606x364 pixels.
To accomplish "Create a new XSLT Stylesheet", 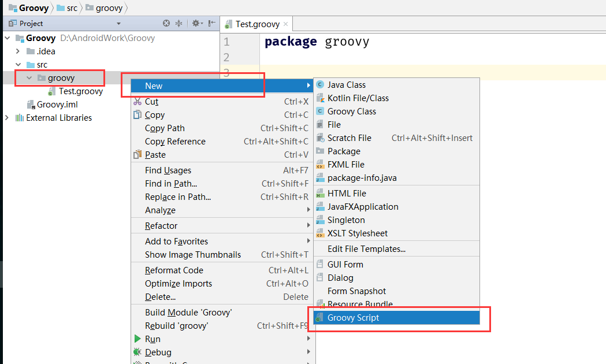I will click(396, 233).
